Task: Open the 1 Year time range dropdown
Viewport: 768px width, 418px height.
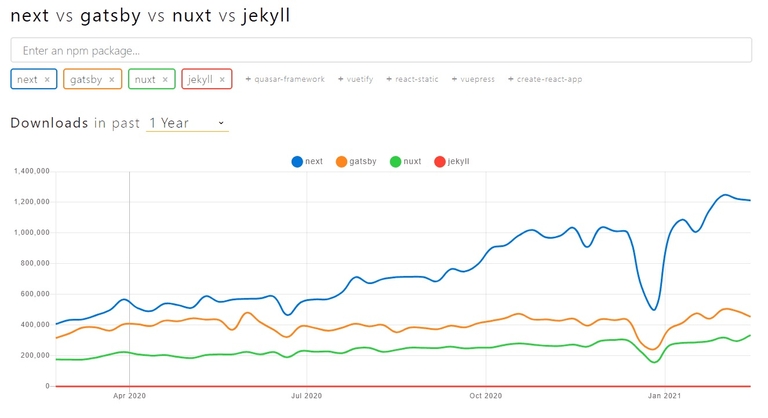Action: 187,123
